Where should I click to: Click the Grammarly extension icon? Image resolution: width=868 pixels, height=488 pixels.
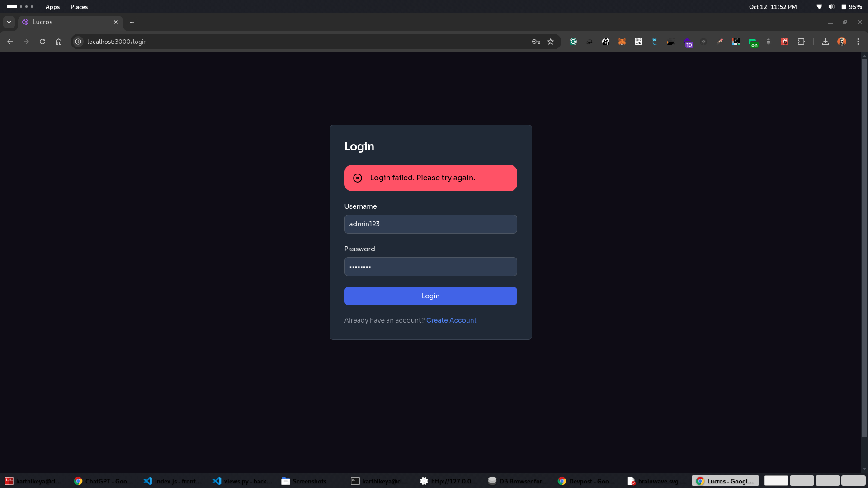click(x=573, y=42)
